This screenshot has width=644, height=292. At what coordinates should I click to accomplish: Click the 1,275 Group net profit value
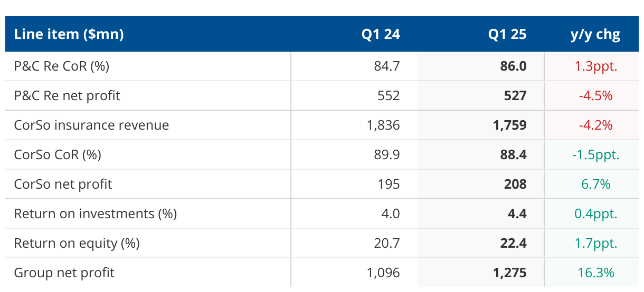click(509, 273)
